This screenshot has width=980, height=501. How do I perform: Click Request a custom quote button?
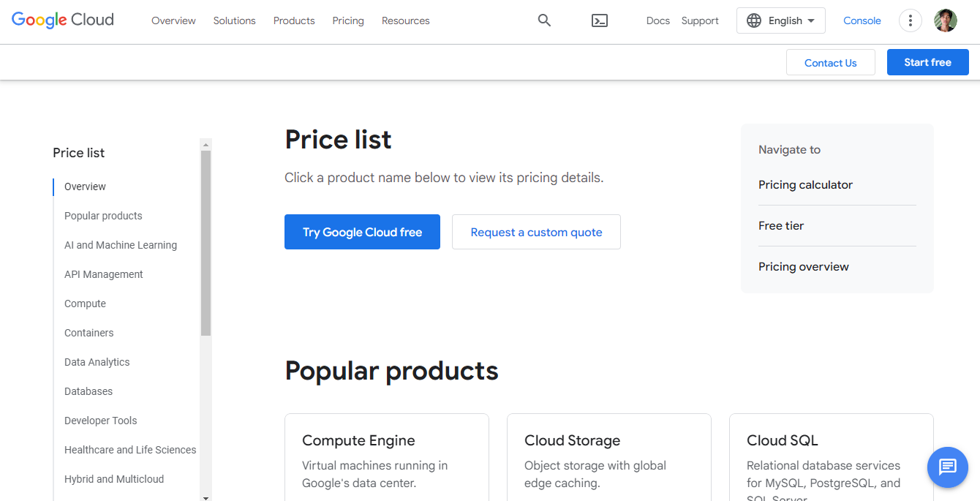(536, 232)
